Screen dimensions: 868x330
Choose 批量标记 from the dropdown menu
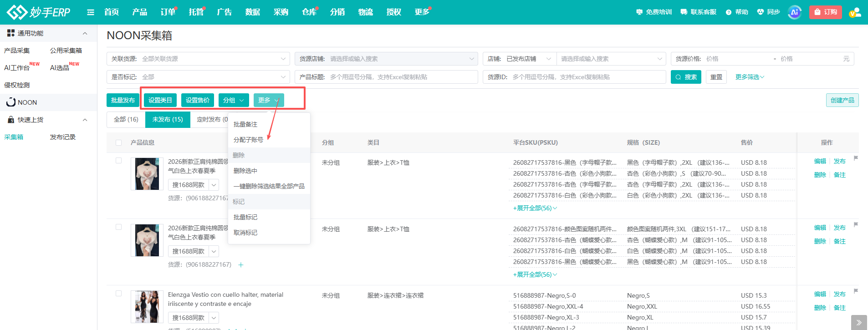[269, 217]
